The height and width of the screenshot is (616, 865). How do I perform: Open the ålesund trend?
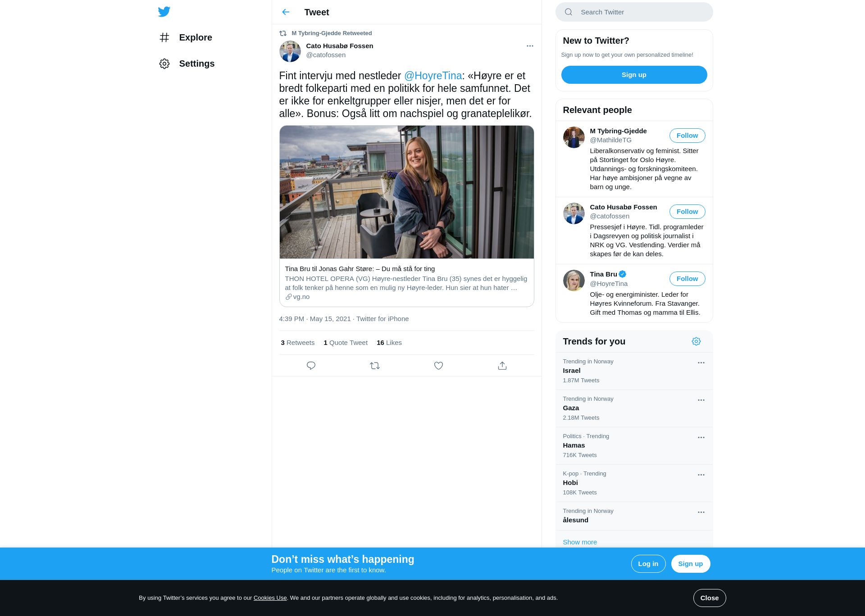point(634,516)
